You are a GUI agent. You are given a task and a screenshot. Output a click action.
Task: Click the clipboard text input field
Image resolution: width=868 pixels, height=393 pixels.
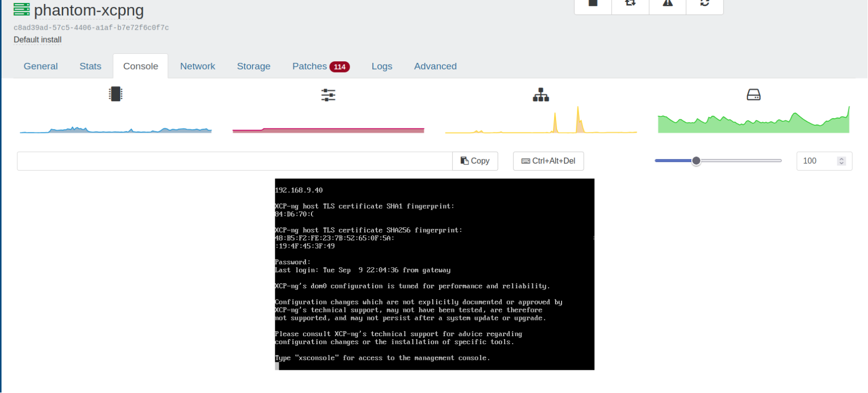click(234, 161)
